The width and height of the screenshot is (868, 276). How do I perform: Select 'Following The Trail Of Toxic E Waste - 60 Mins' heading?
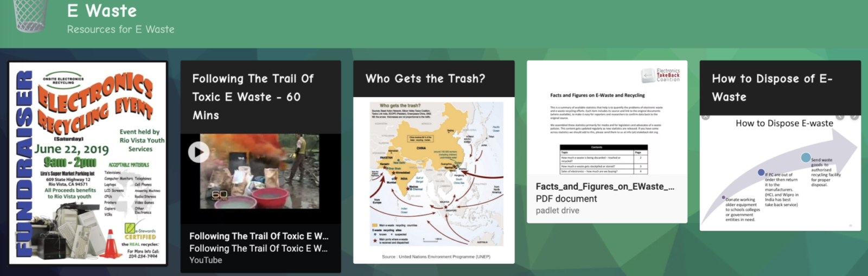(253, 97)
